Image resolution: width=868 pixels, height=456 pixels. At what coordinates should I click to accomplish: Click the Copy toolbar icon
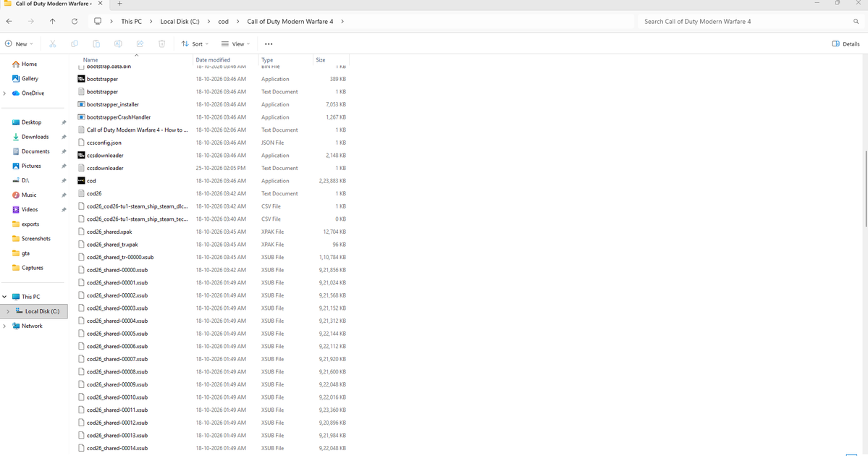(x=74, y=43)
